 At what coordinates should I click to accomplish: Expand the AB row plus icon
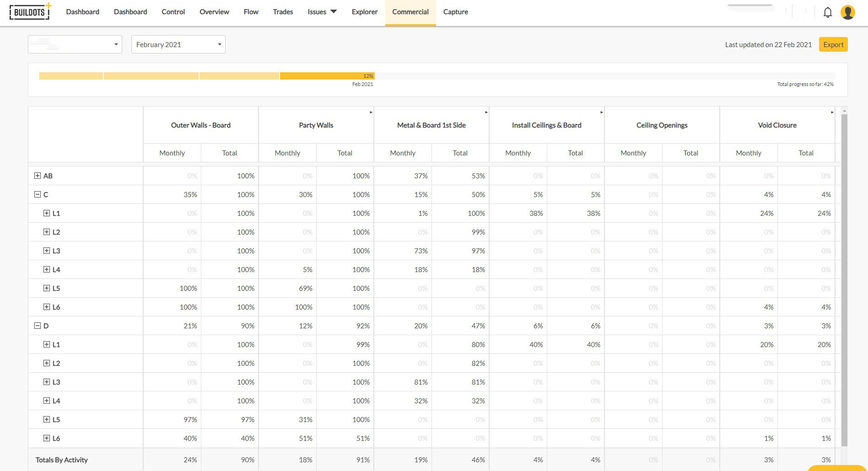[x=38, y=176]
